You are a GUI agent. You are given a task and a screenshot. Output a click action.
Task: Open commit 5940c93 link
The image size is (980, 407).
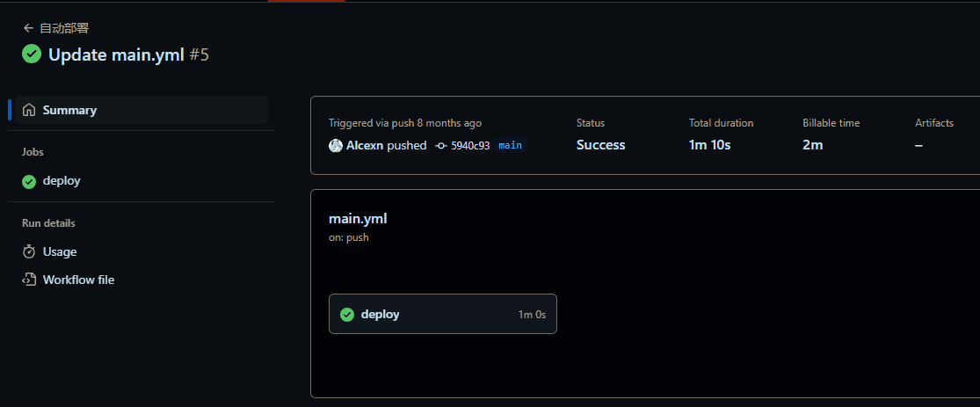point(470,146)
